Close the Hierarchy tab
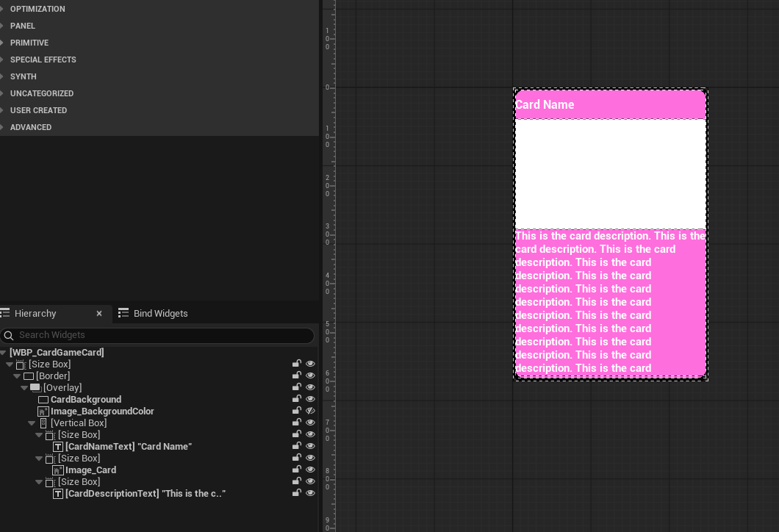This screenshot has height=532, width=779. pos(99,313)
